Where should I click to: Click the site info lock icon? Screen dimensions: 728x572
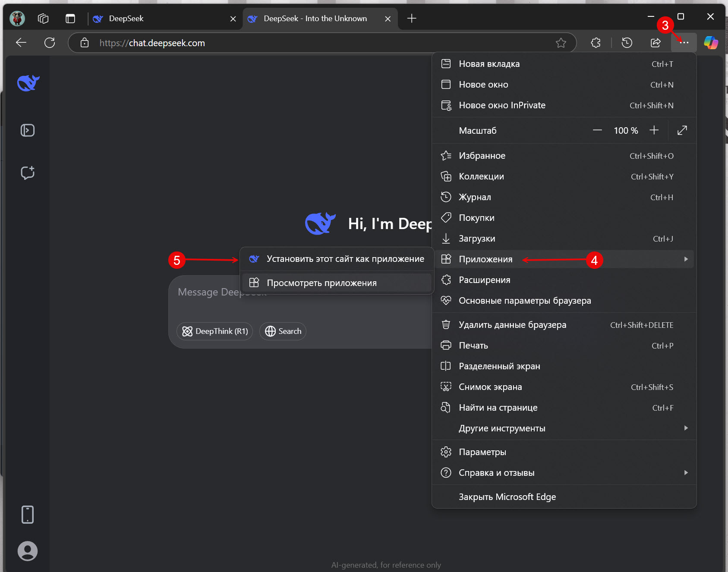click(85, 43)
